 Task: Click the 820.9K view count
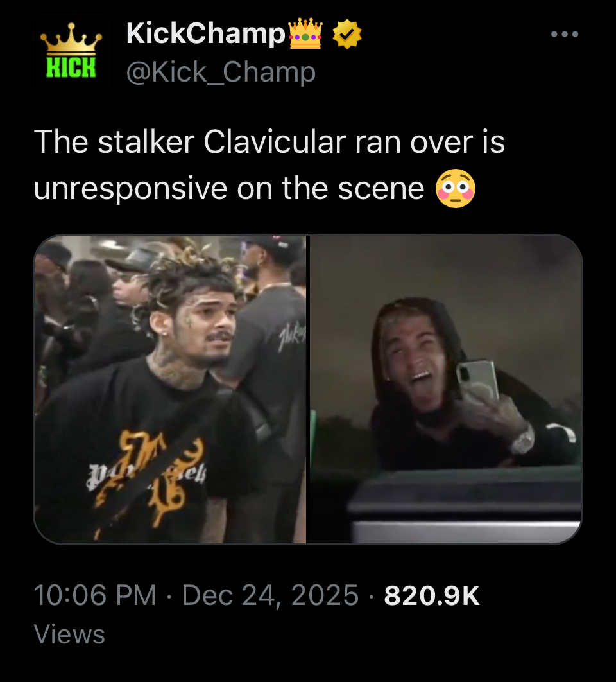tap(432, 595)
